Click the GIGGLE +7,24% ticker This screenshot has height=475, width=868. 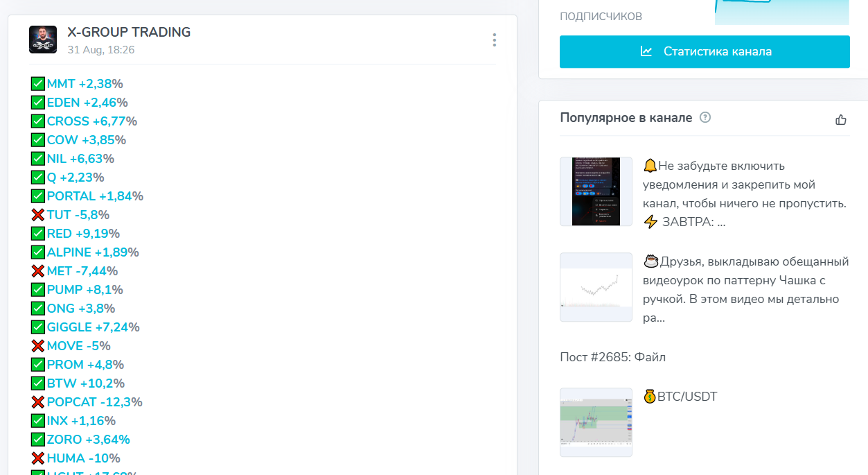click(94, 327)
